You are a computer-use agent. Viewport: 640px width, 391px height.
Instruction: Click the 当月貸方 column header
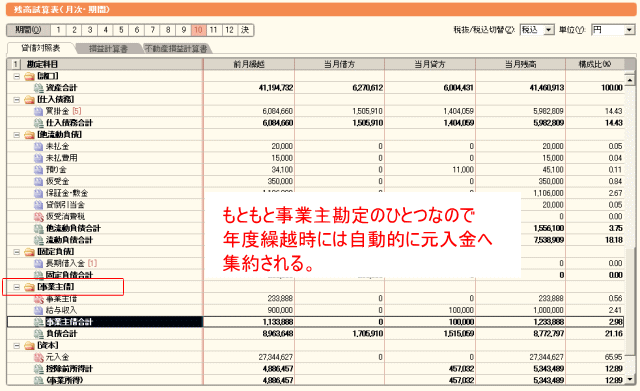430,64
